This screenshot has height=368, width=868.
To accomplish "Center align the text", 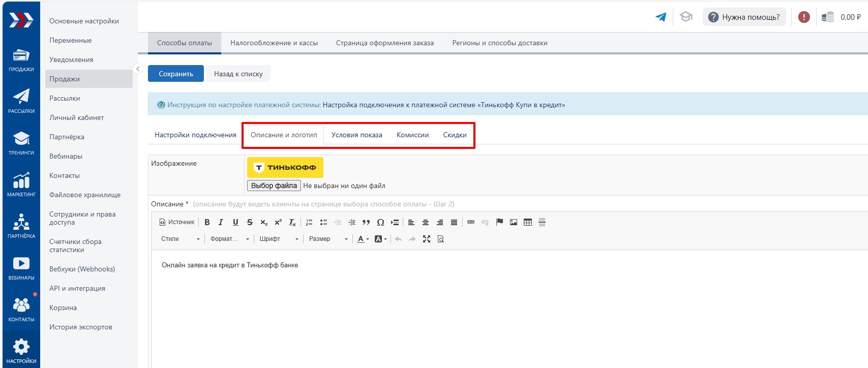I will point(426,222).
